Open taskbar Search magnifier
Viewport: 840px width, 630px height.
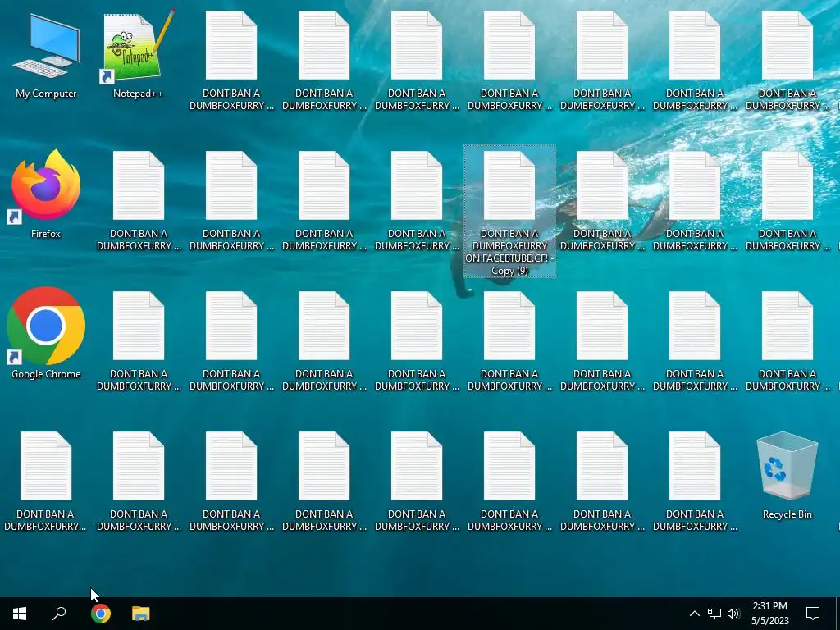[x=59, y=614]
